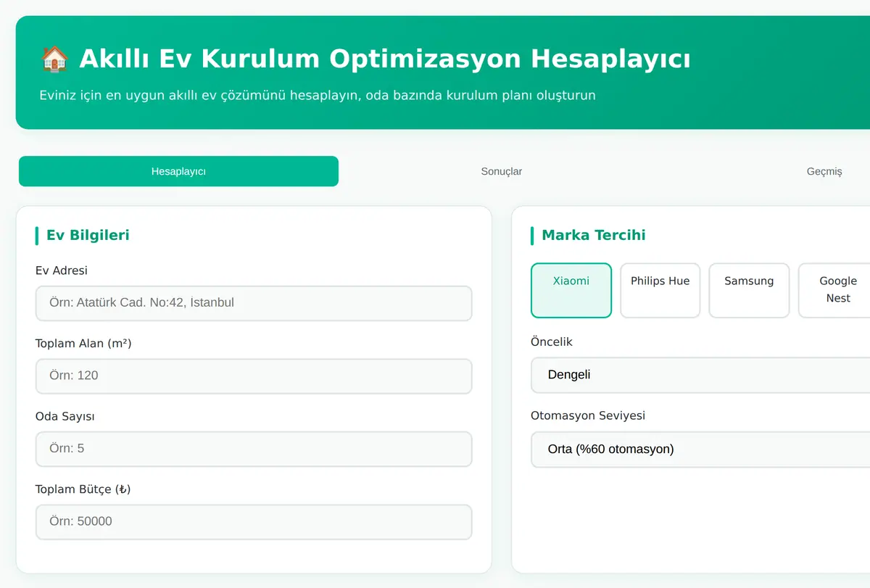Open the Öncelik dropdown showing Dengeli
Viewport: 870px width, 588px height.
tap(700, 375)
